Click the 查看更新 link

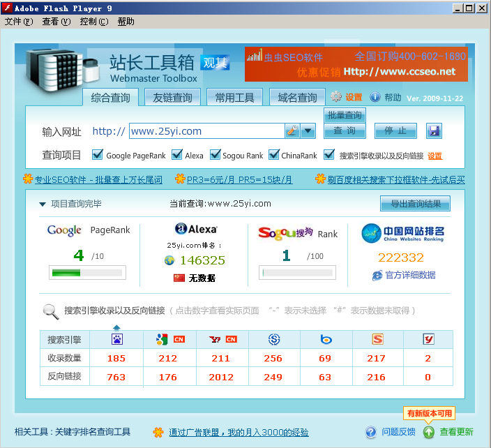coord(456,432)
